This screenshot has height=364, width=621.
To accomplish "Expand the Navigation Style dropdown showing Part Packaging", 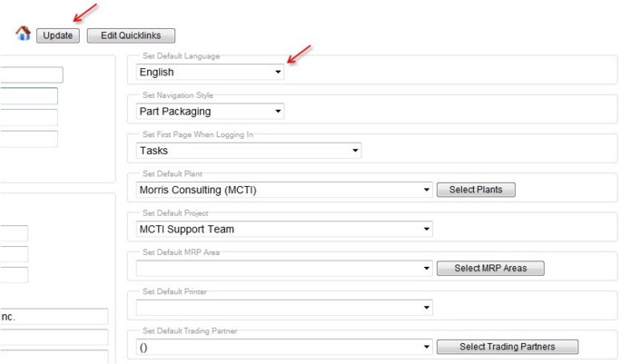I will coord(210,112).
